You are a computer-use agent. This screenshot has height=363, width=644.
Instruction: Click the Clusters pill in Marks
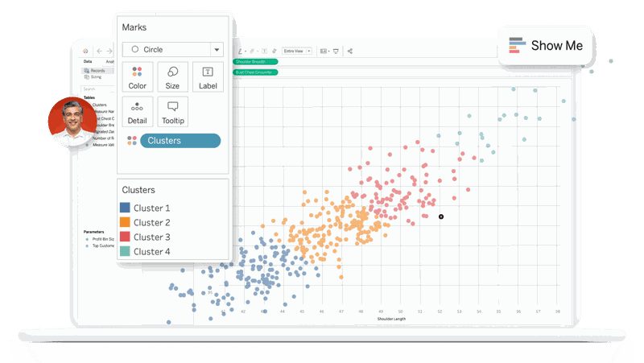[180, 141]
